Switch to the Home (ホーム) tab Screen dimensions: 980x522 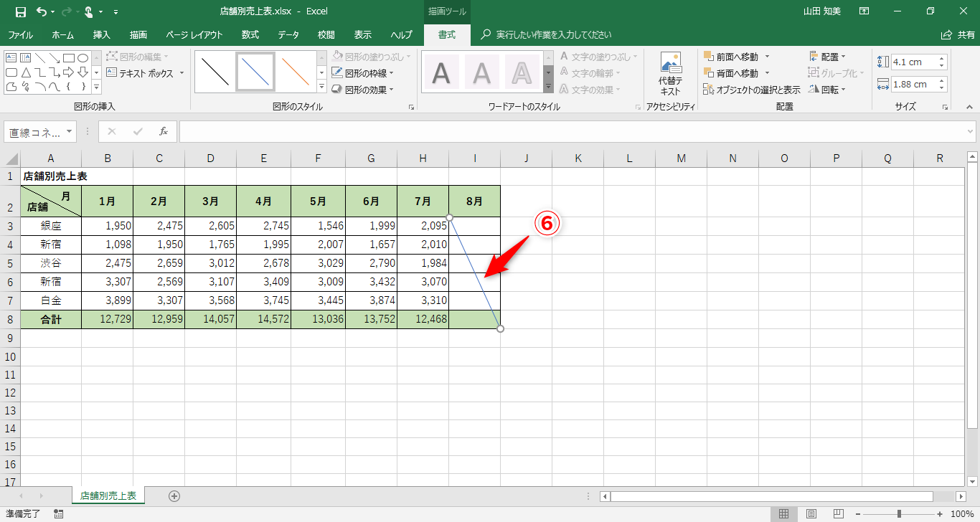point(62,34)
